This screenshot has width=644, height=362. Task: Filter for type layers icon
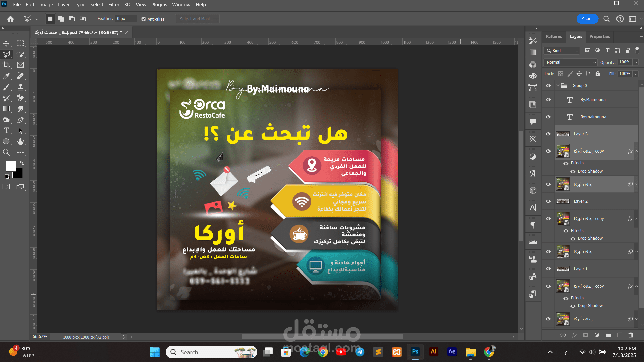tap(607, 50)
